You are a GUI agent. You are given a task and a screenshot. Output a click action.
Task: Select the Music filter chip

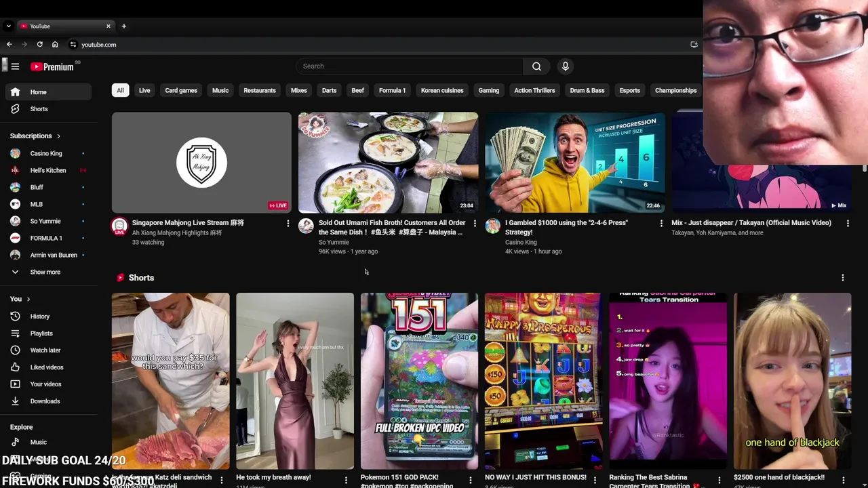point(220,90)
